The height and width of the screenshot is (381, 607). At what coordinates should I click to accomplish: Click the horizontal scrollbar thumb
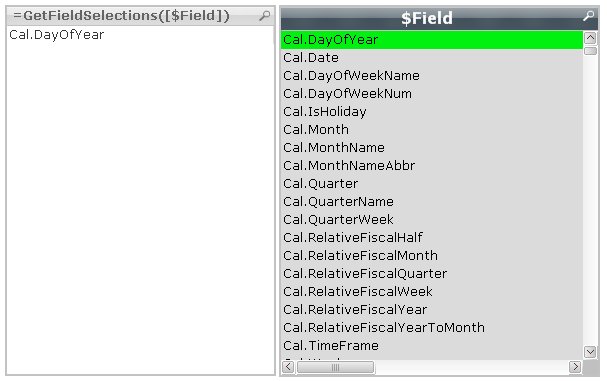(x=335, y=367)
